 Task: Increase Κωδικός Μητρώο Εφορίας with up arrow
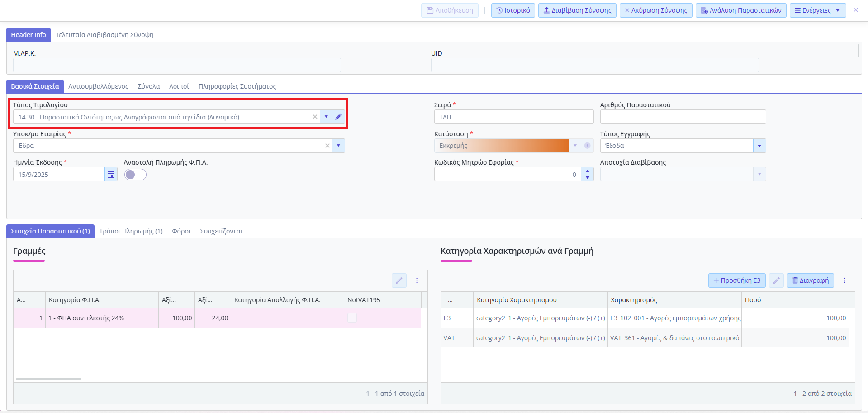587,171
